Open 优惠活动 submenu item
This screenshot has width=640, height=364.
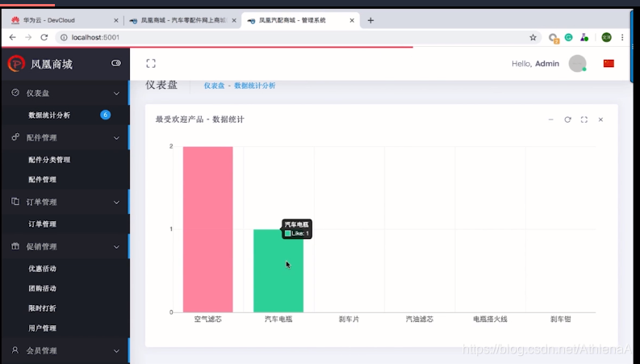coord(43,269)
